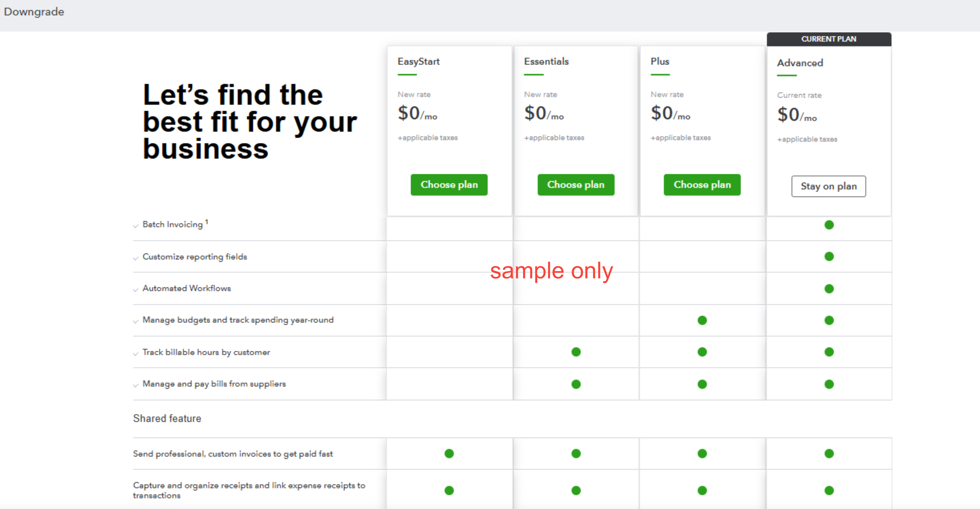This screenshot has width=980, height=509.
Task: Click EasyStart dot for custom invoices row
Action: [x=449, y=453]
